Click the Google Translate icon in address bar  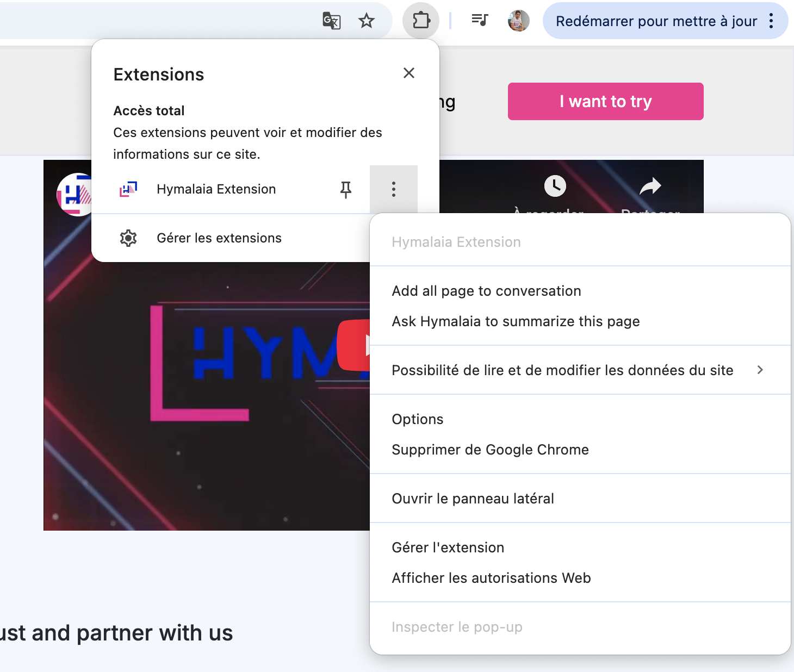tap(331, 21)
